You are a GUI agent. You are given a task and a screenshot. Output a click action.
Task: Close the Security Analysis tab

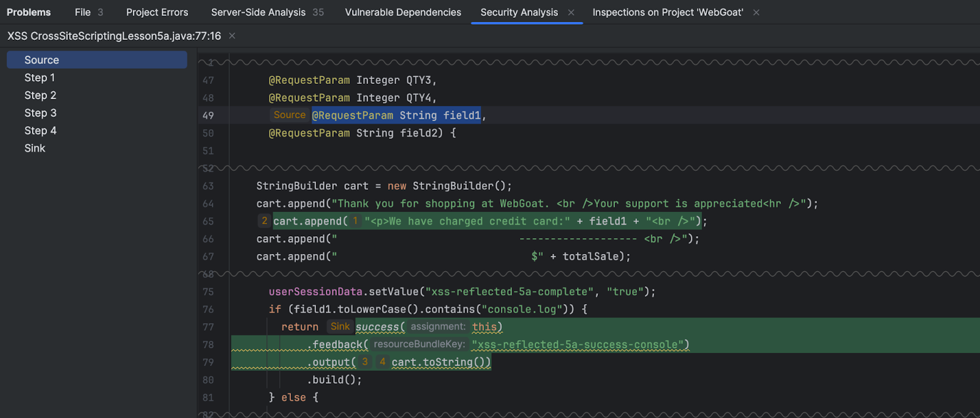point(571,12)
